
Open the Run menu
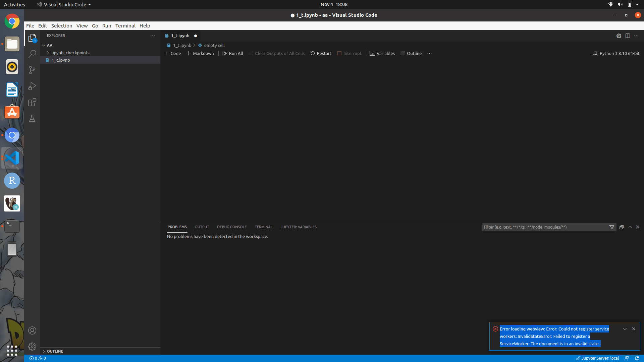(x=107, y=25)
